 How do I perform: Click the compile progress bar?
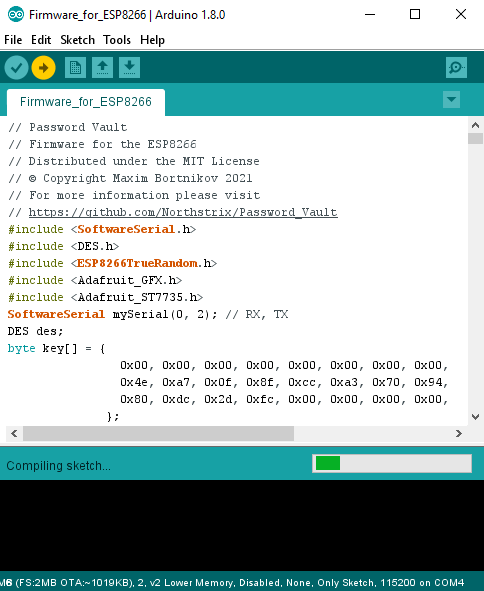pos(392,463)
